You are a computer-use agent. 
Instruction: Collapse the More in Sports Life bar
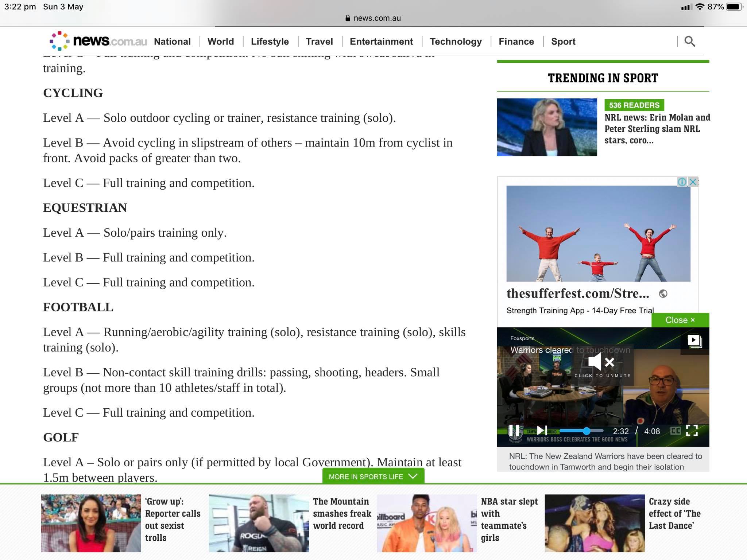pyautogui.click(x=373, y=477)
